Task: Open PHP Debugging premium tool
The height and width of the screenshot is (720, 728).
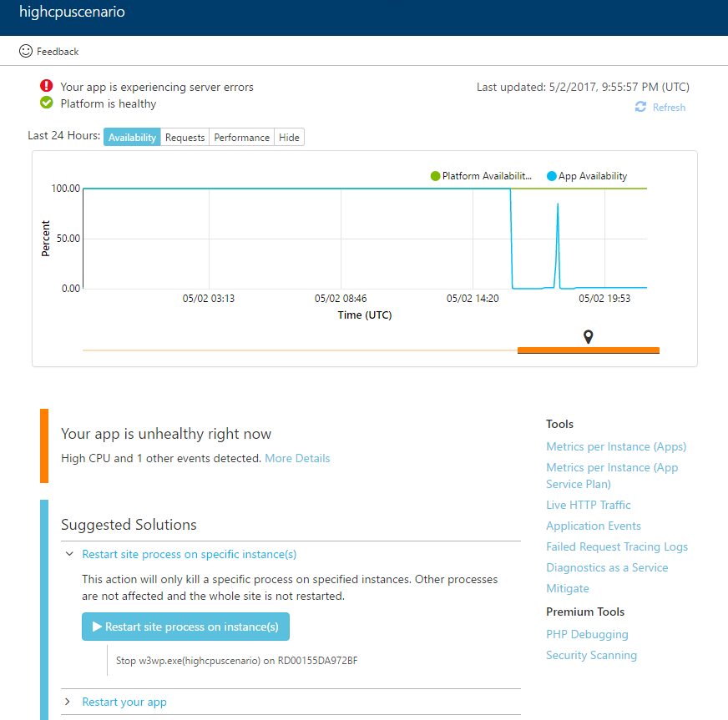Action: click(587, 634)
